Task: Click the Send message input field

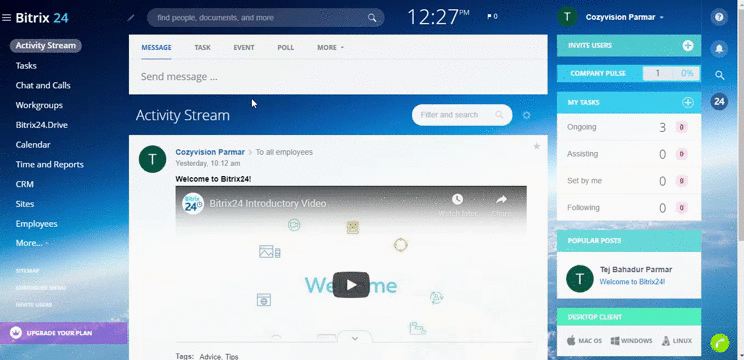Action: [338, 77]
